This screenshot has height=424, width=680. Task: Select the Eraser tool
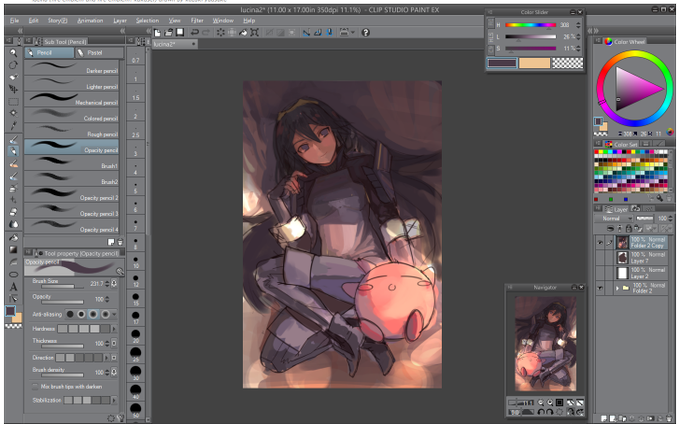click(13, 212)
